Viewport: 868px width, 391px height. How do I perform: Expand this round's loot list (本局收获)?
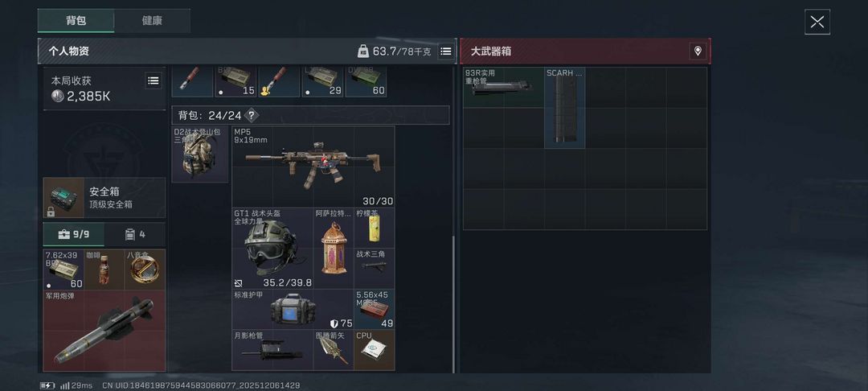click(x=154, y=81)
